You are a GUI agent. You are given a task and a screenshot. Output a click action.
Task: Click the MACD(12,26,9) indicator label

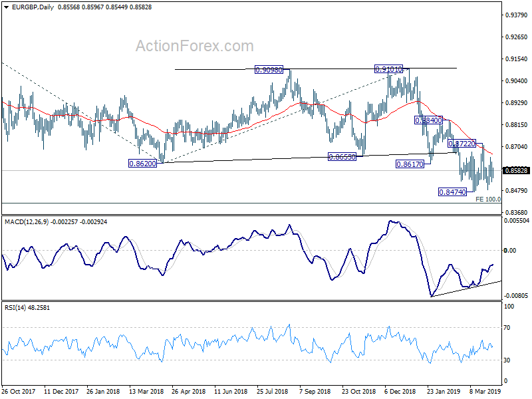(x=27, y=222)
